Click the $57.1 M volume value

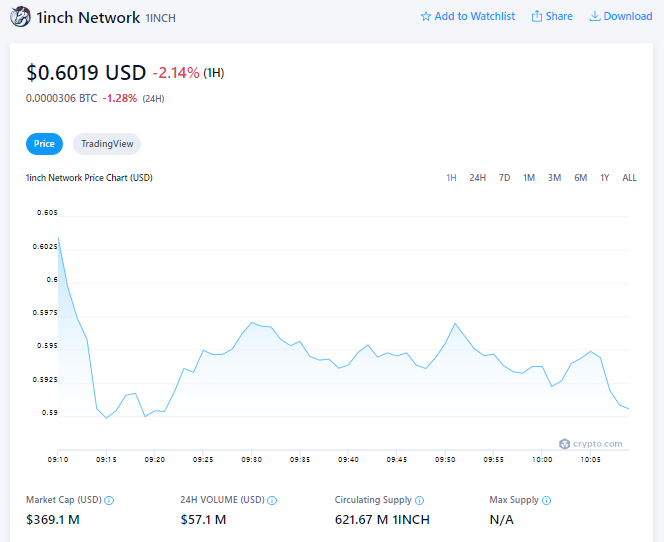tap(203, 520)
